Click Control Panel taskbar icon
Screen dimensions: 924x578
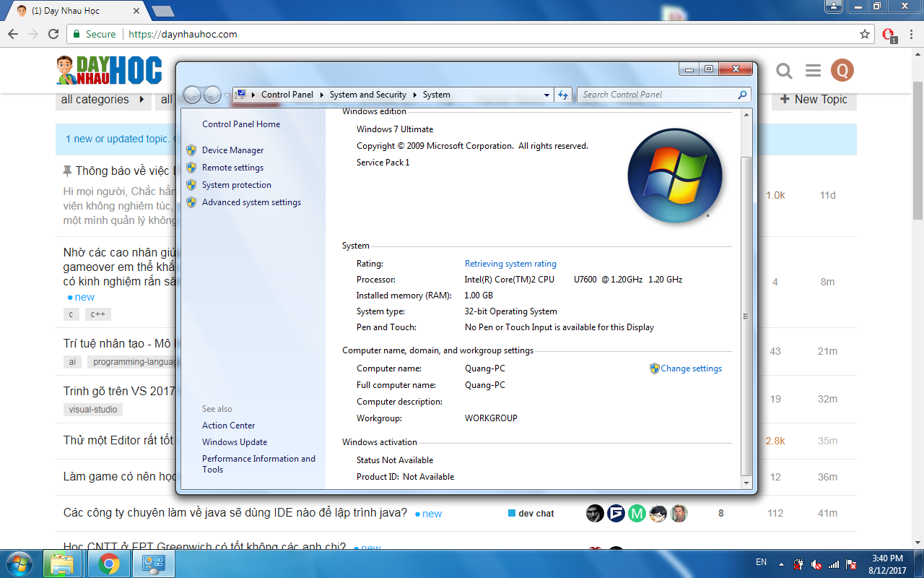click(x=155, y=564)
